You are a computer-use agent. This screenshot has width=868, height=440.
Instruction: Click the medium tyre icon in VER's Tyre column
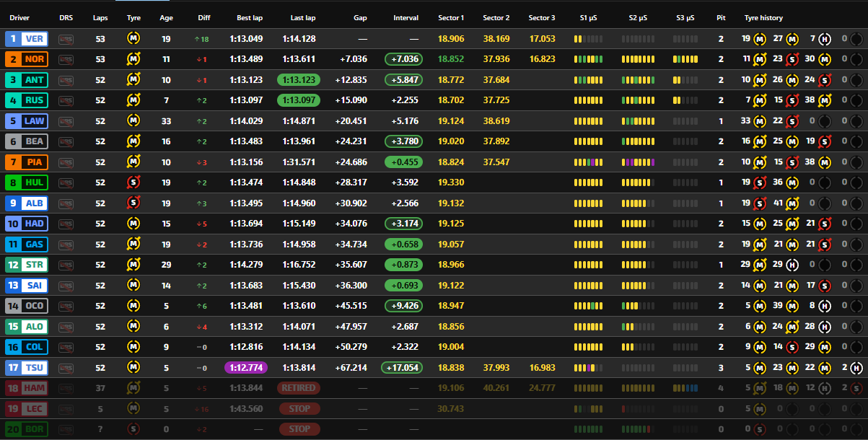click(x=134, y=39)
